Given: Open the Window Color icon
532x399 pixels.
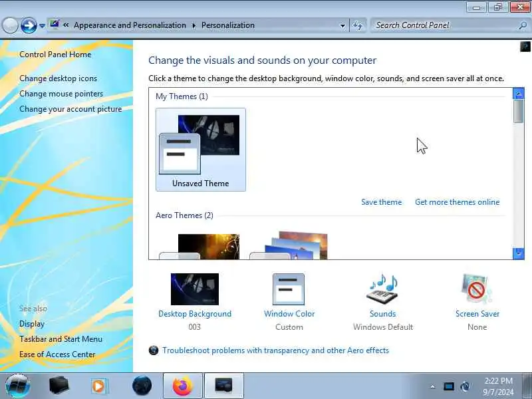Looking at the screenshot, I should 289,289.
